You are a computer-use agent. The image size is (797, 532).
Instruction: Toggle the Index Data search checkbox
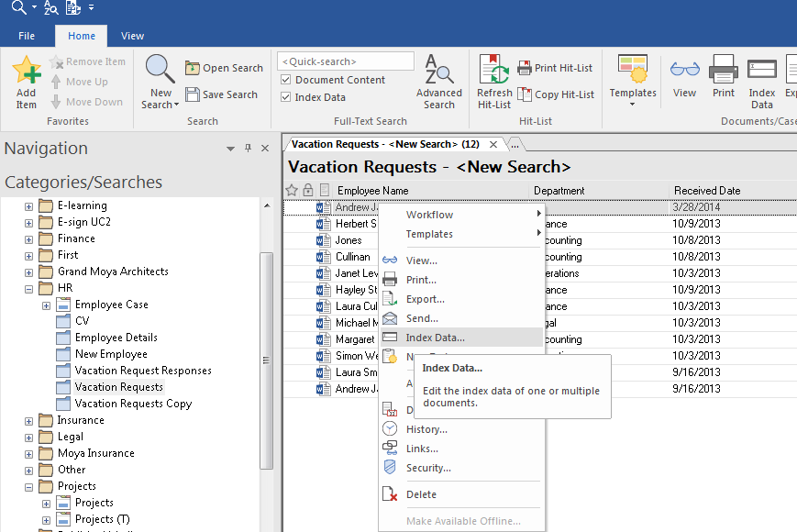[x=286, y=97]
